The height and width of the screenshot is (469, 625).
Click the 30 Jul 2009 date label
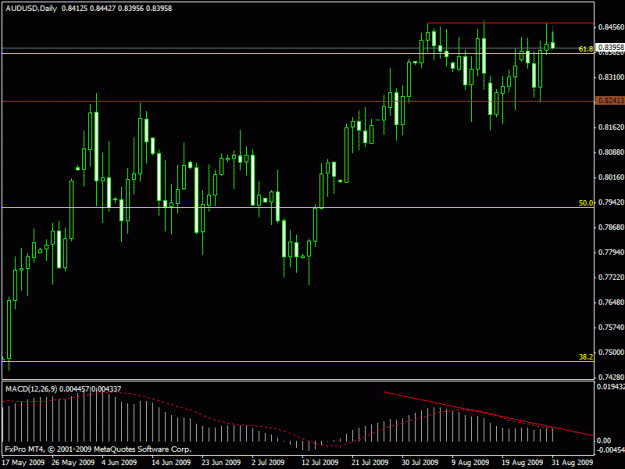point(420,463)
